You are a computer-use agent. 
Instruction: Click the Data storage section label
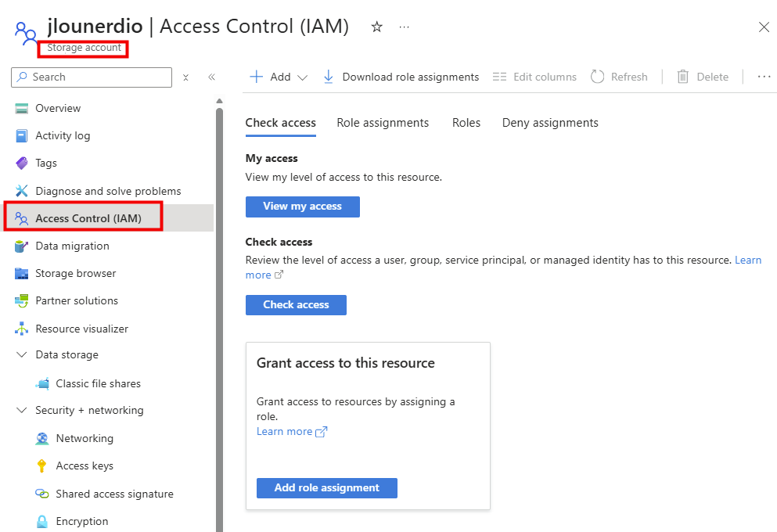(67, 354)
